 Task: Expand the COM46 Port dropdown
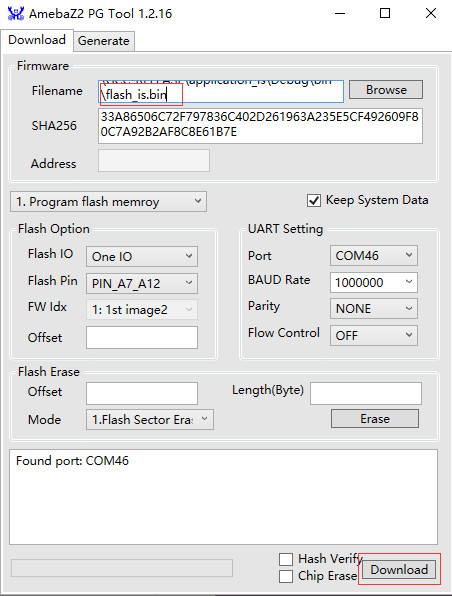tap(374, 255)
